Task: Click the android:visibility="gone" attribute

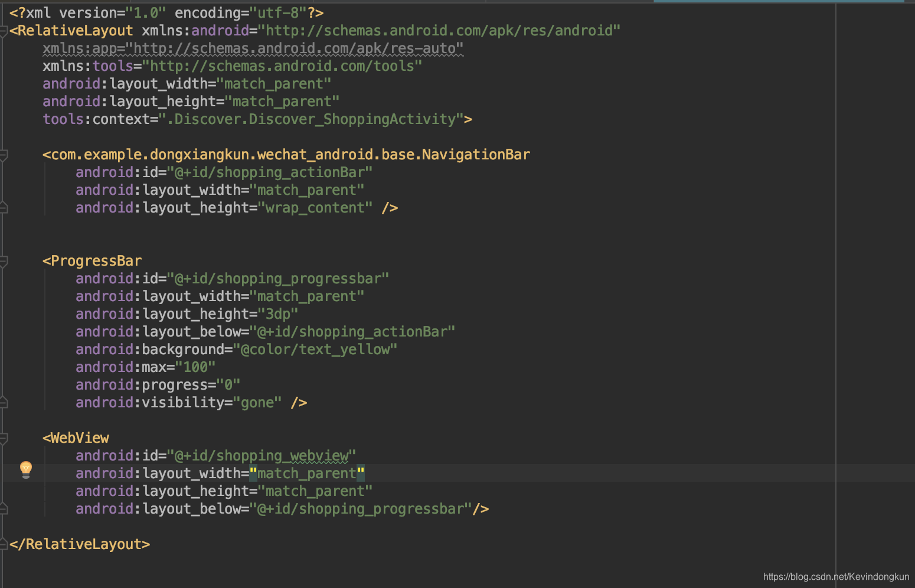Action: [179, 403]
